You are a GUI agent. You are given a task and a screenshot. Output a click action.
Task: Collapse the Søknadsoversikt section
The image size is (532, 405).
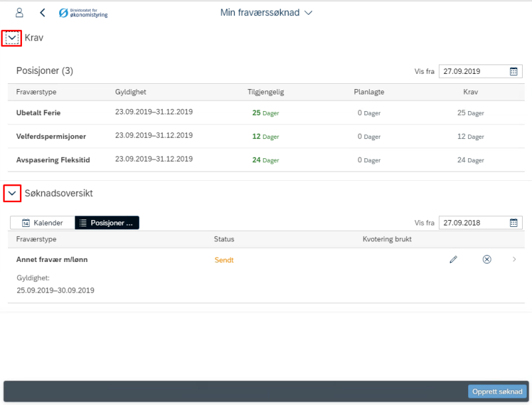[x=12, y=194]
